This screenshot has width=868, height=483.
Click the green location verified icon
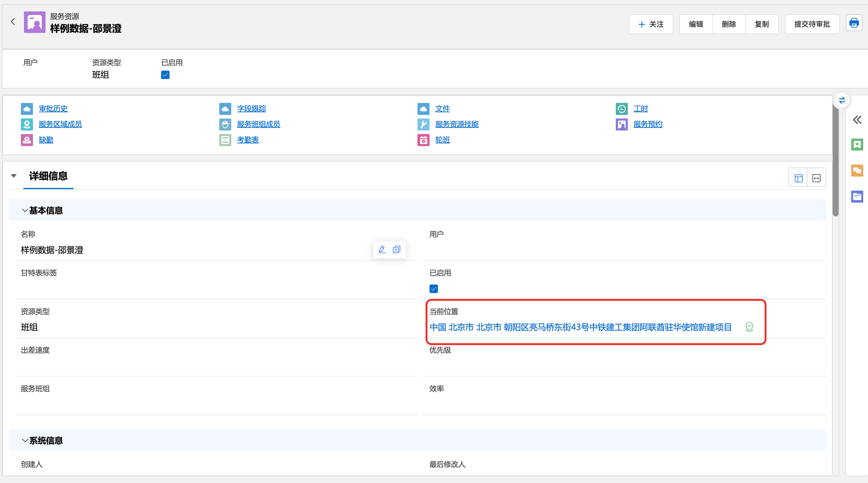point(749,327)
